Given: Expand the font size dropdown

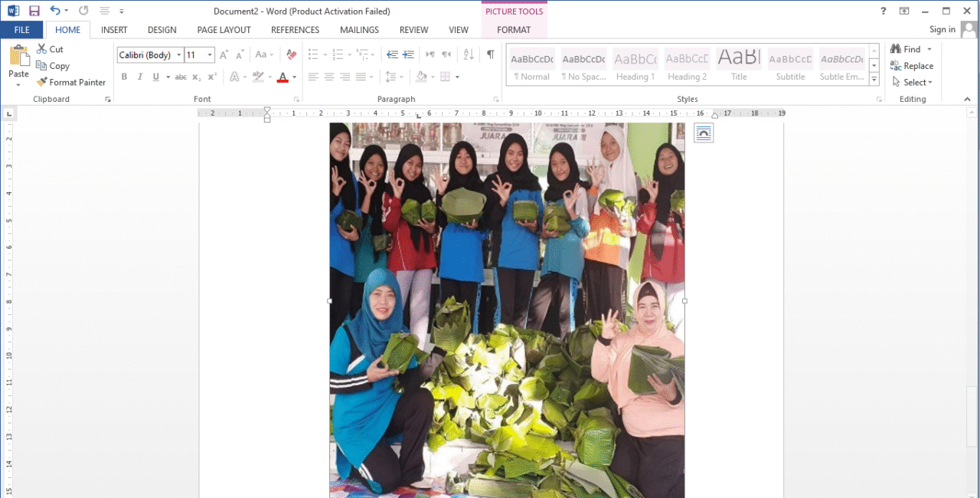Looking at the screenshot, I should pyautogui.click(x=210, y=55).
